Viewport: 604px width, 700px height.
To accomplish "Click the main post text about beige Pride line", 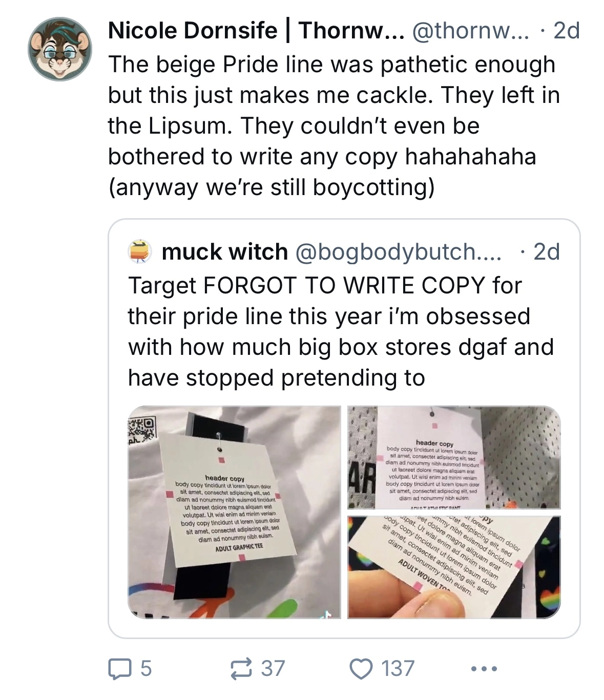I will click(334, 125).
